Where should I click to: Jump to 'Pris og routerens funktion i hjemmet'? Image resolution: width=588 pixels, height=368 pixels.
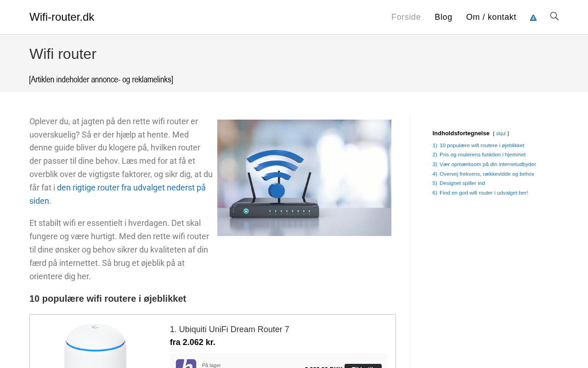[482, 155]
